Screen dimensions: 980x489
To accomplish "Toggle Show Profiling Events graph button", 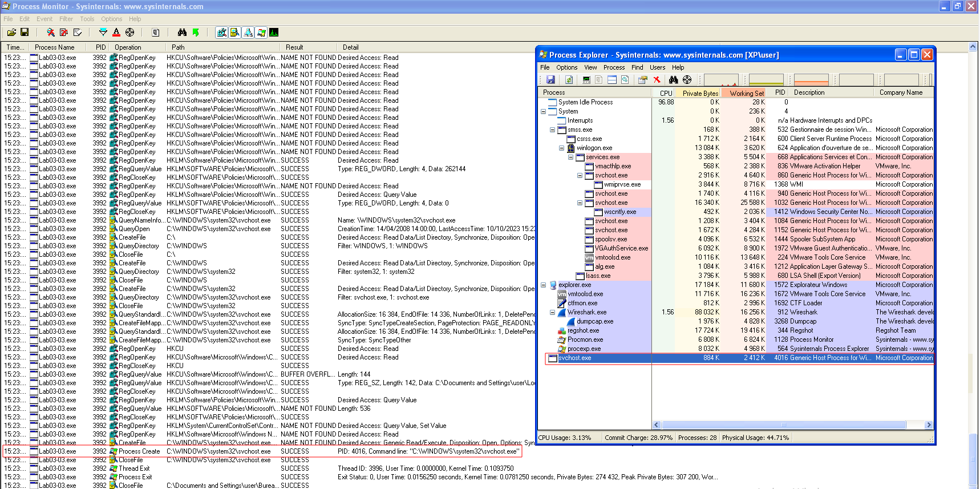I will (274, 33).
